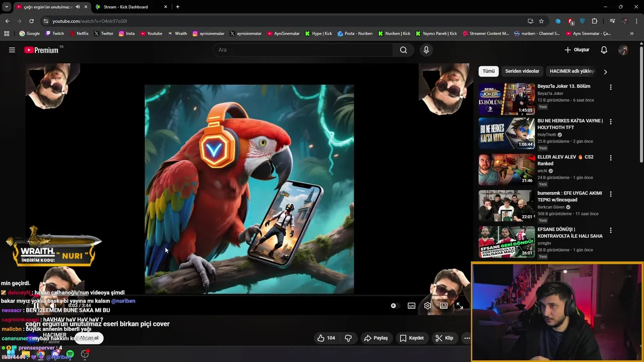Image resolution: width=644 pixels, height=362 pixels.
Task: Save video using Kaydet button
Action: 412,338
